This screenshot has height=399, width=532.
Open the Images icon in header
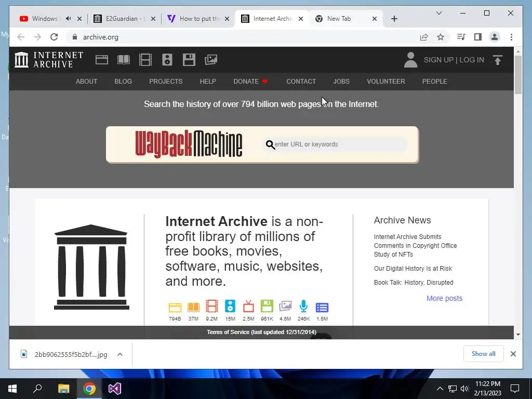[211, 60]
